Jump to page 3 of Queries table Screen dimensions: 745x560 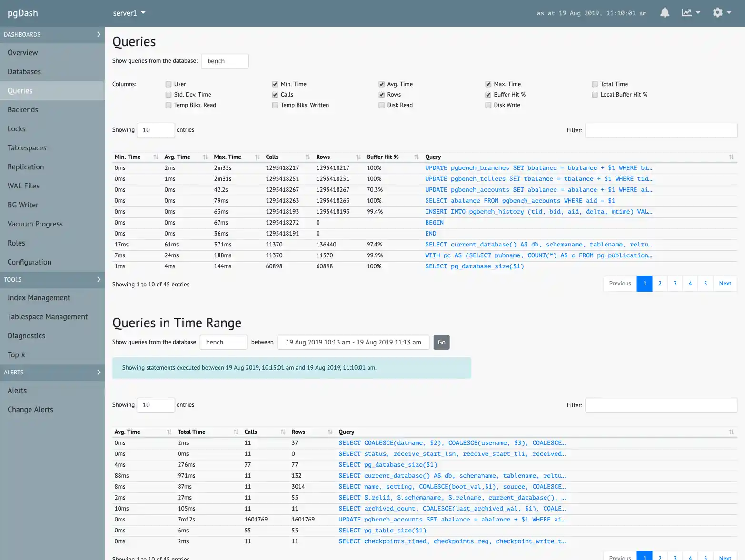coord(675,284)
